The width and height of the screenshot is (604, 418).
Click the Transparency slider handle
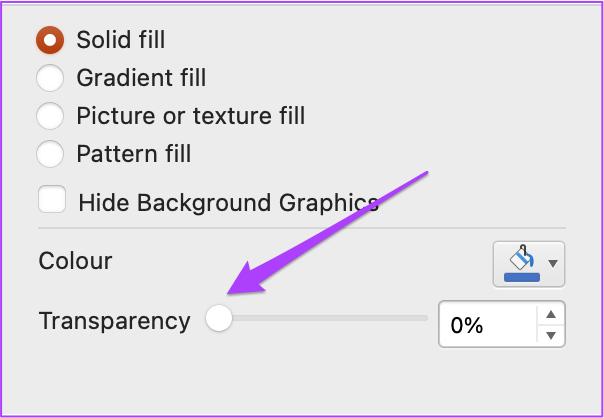click(219, 318)
